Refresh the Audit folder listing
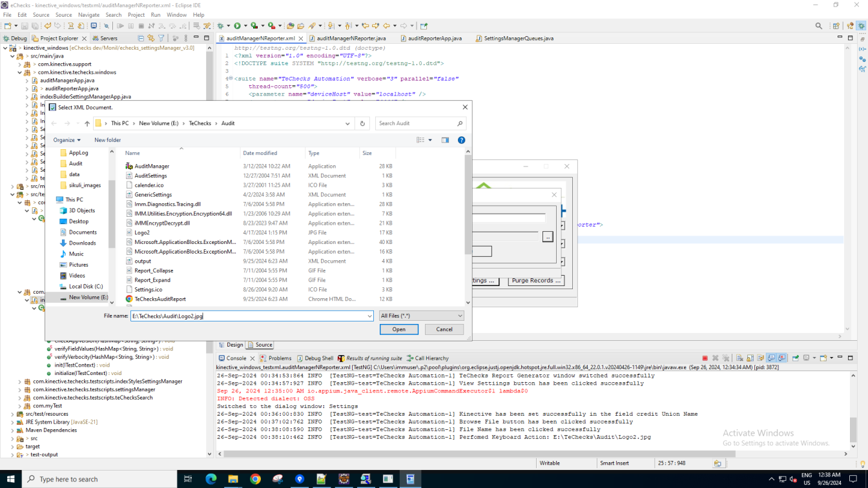The image size is (868, 488). click(362, 123)
